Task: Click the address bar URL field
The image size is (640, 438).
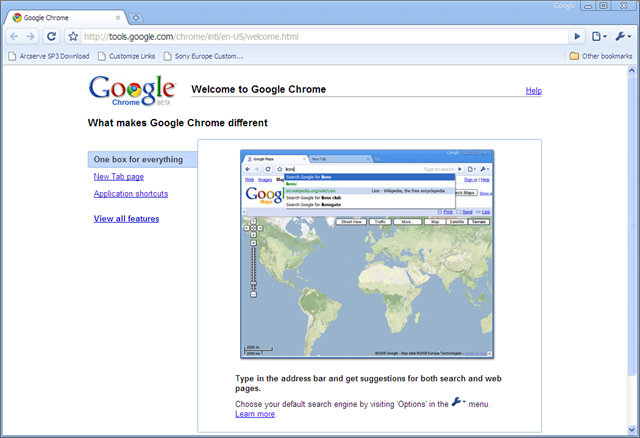Action: coord(324,36)
